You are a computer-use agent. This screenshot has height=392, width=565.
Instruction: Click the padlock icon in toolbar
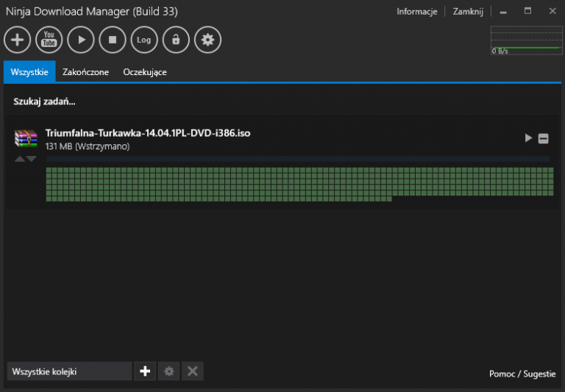[x=176, y=40]
